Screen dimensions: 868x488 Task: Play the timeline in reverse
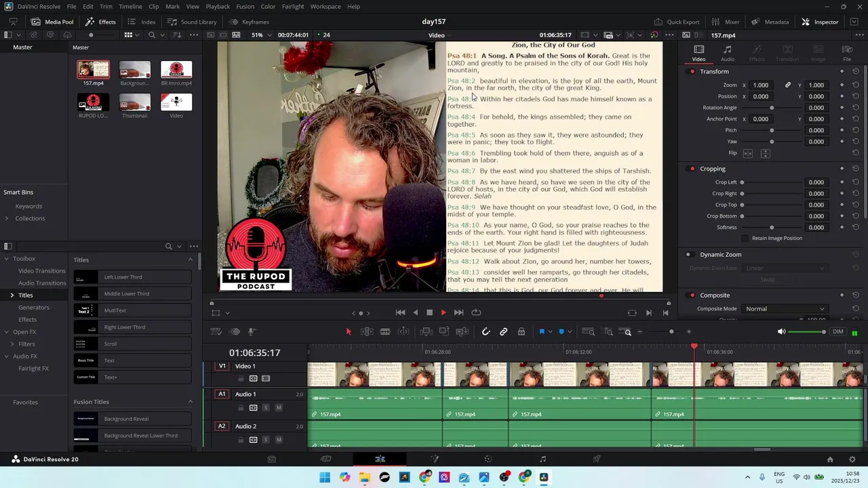[x=415, y=312]
